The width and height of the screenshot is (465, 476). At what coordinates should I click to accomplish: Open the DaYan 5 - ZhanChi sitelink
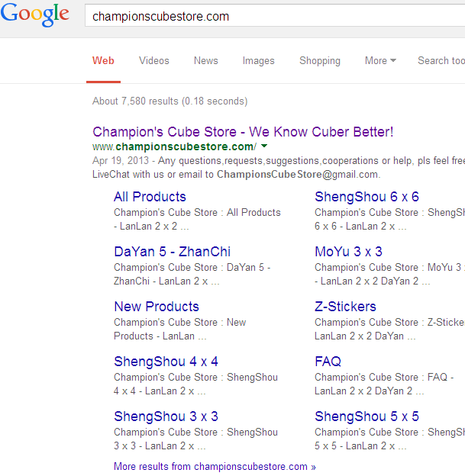[x=173, y=252]
